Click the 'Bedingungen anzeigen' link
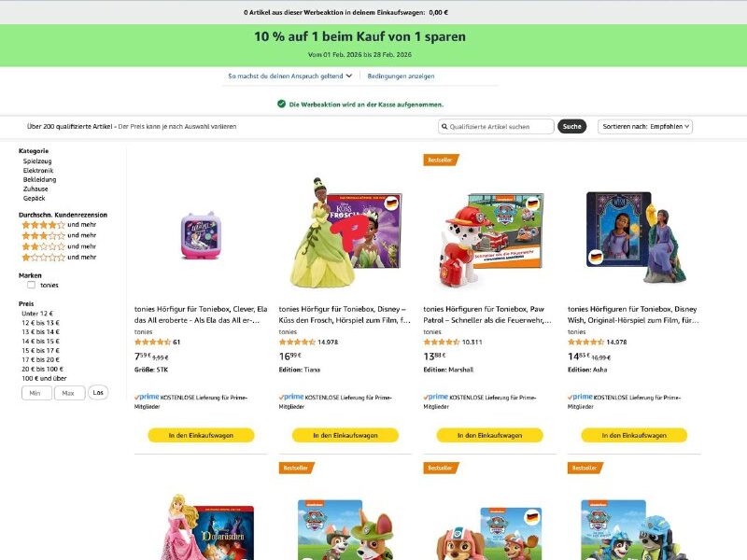The image size is (747, 560). (x=401, y=77)
